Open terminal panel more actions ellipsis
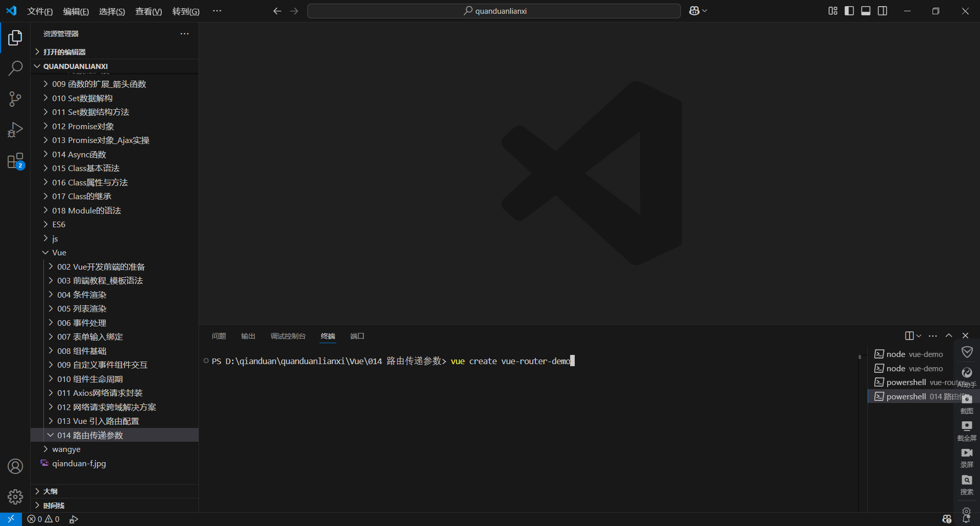 tap(933, 336)
